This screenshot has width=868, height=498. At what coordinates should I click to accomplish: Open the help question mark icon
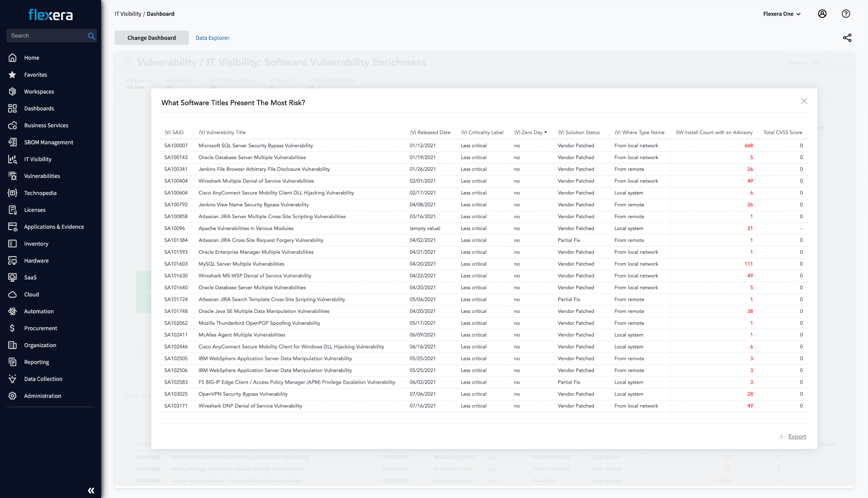pos(846,14)
